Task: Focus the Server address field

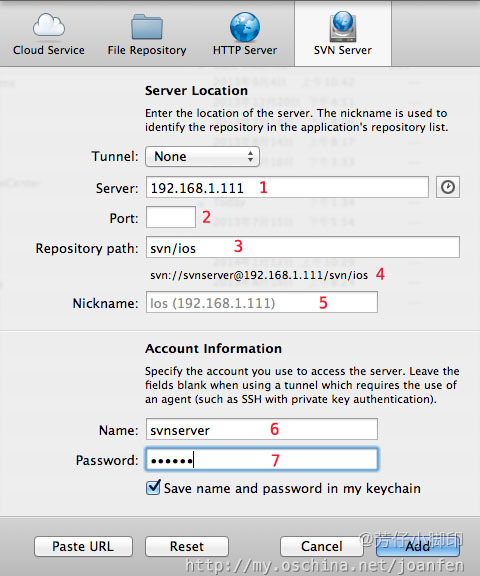Action: [x=287, y=187]
